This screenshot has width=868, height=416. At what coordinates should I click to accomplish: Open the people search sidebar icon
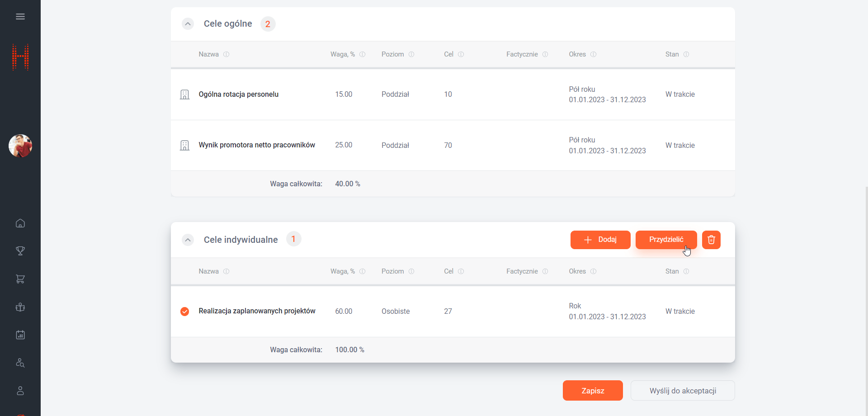pyautogui.click(x=20, y=363)
